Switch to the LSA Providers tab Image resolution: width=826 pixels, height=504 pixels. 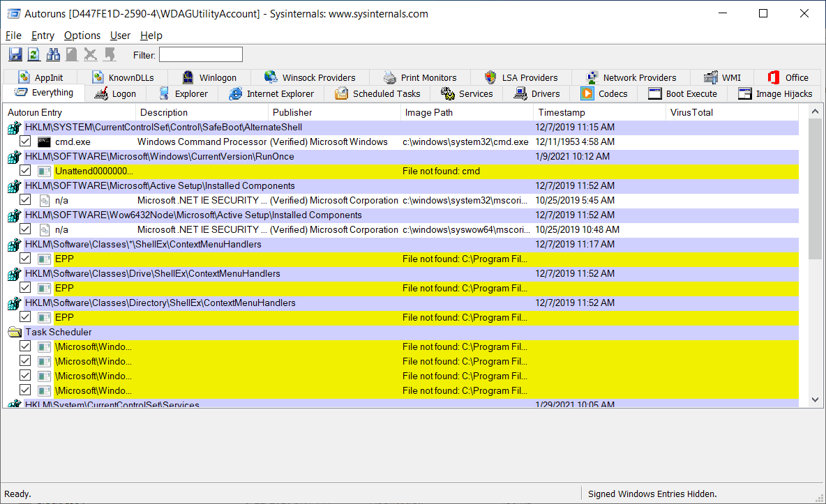(521, 77)
